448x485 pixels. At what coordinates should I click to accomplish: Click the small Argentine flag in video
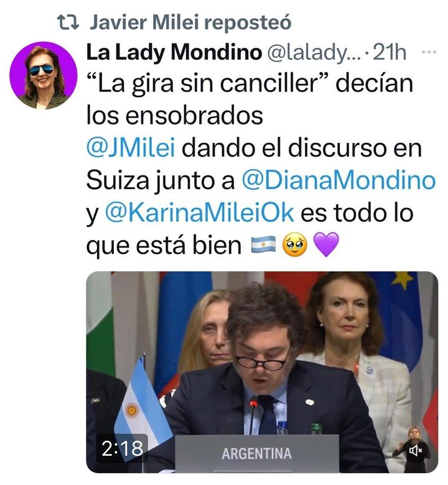142,408
